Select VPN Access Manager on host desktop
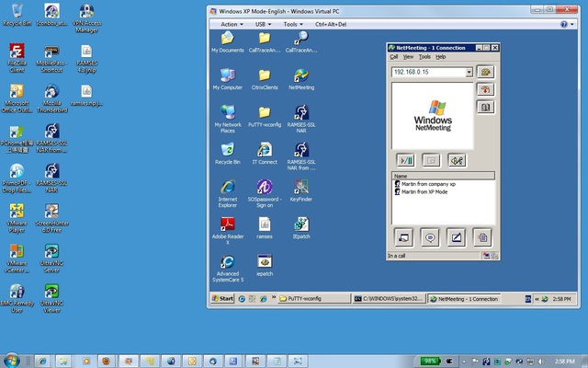Image resolution: width=588 pixels, height=368 pixels. [x=86, y=18]
